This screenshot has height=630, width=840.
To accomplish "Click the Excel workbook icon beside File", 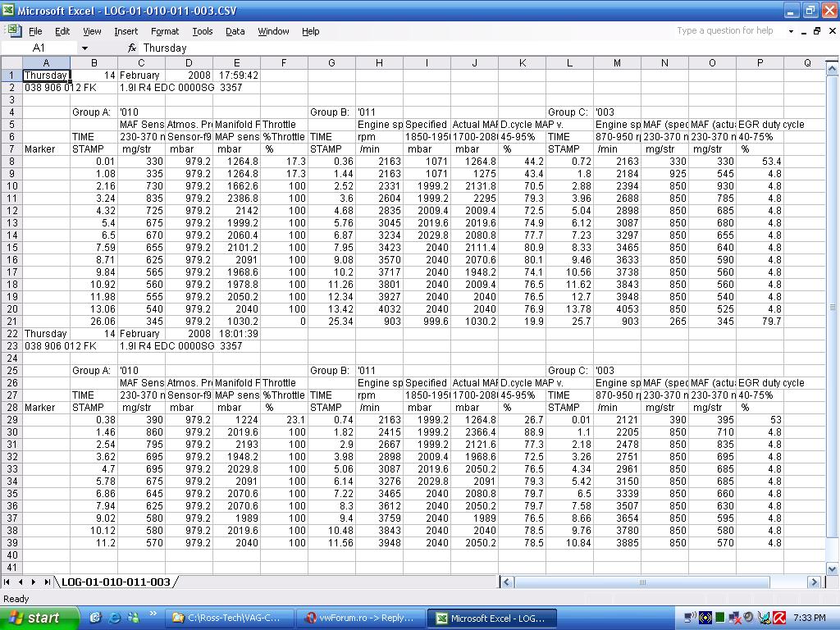I will [x=14, y=31].
